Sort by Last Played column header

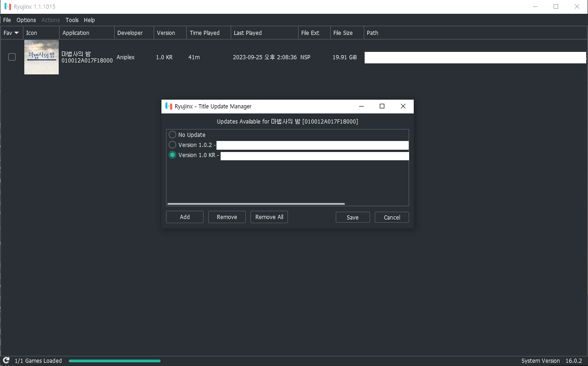265,33
